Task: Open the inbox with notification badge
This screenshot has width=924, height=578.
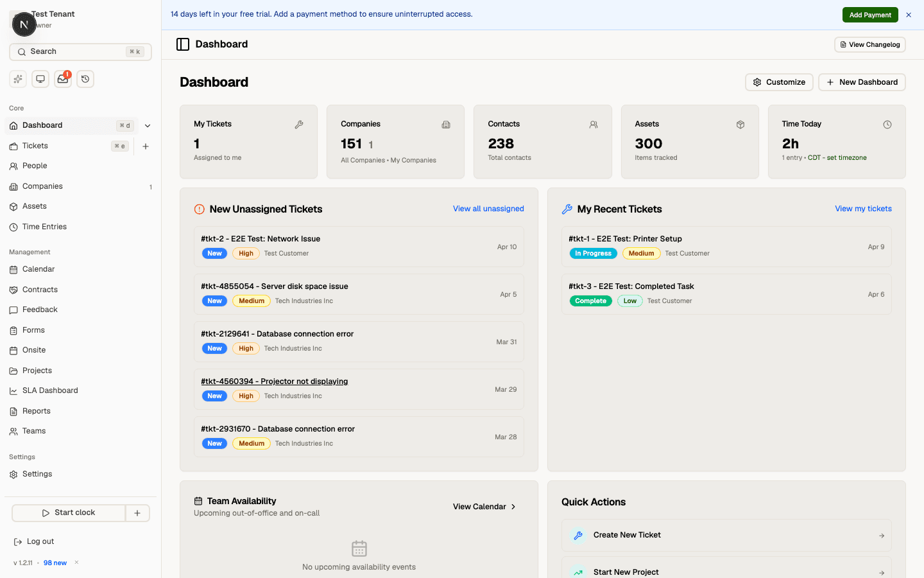Action: tap(63, 79)
